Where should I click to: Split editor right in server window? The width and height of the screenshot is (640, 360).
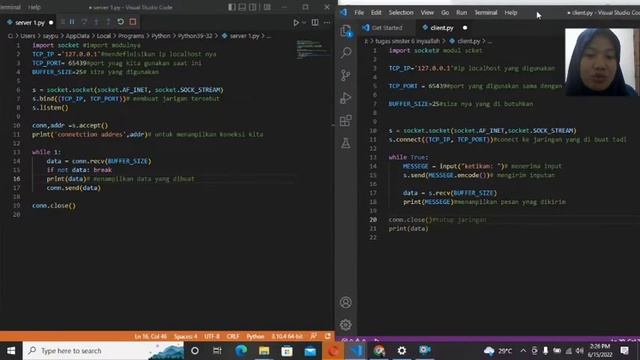coord(315,22)
